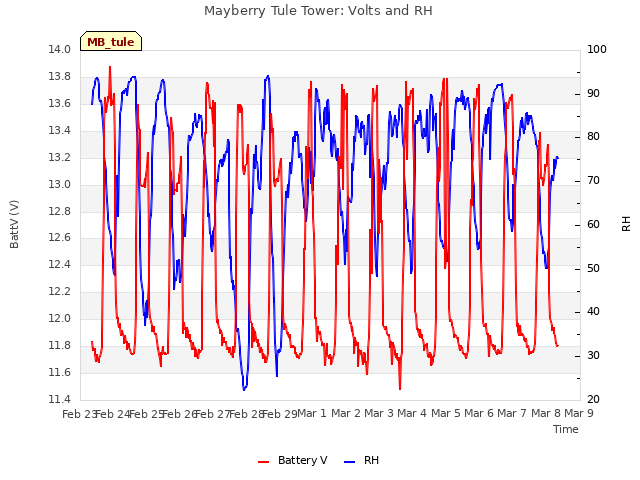Click the 20 RH tick label
The height and width of the screenshot is (480, 640).
(593, 400)
